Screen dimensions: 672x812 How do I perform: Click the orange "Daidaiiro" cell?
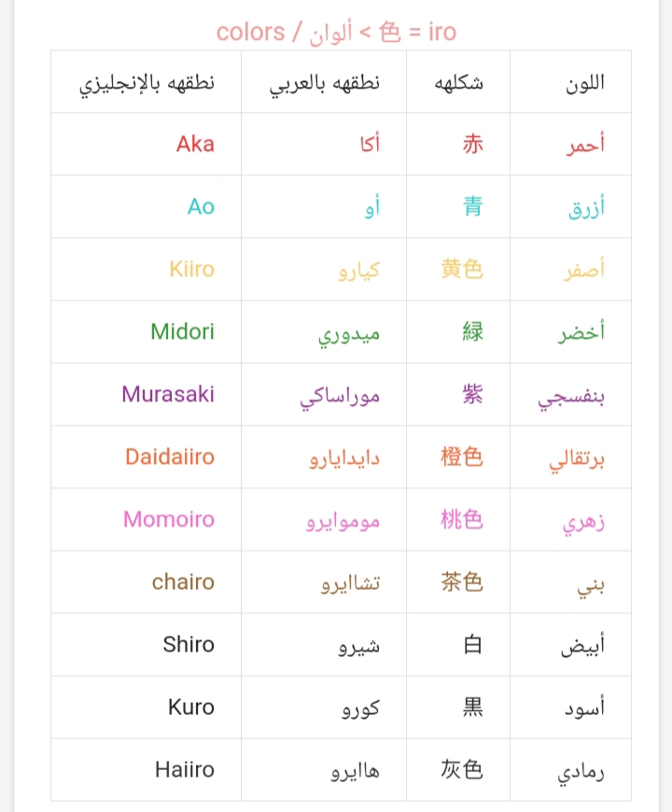point(170,456)
